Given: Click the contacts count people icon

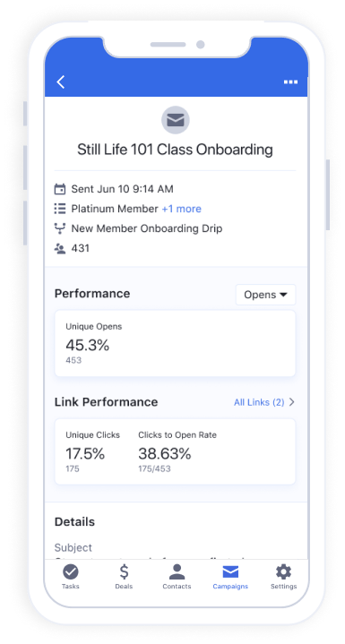Looking at the screenshot, I should coord(60,248).
